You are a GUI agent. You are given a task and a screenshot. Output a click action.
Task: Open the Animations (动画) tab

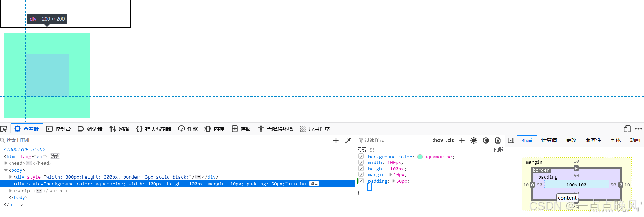pos(635,140)
